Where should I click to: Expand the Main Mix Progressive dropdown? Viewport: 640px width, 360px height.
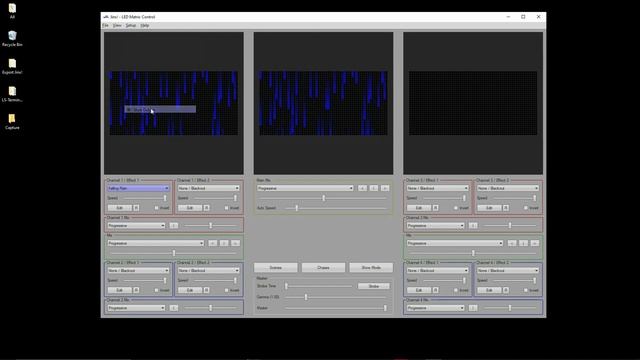[x=305, y=188]
